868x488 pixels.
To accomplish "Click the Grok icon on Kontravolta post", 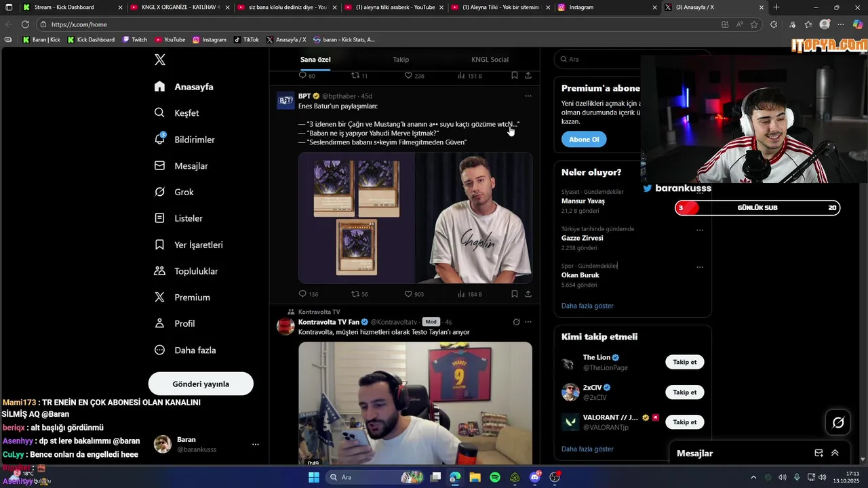I will [516, 322].
